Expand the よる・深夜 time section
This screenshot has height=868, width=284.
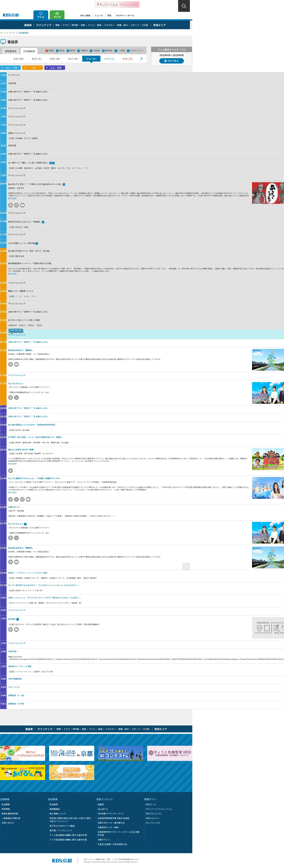coord(55,68)
